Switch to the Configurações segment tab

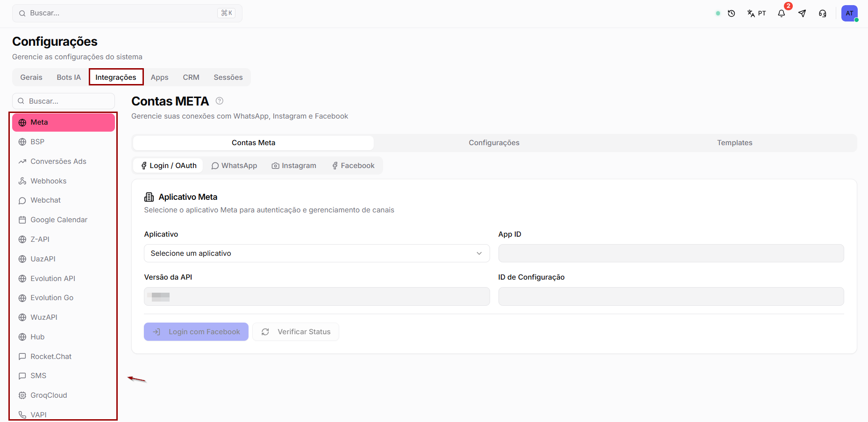click(x=494, y=143)
